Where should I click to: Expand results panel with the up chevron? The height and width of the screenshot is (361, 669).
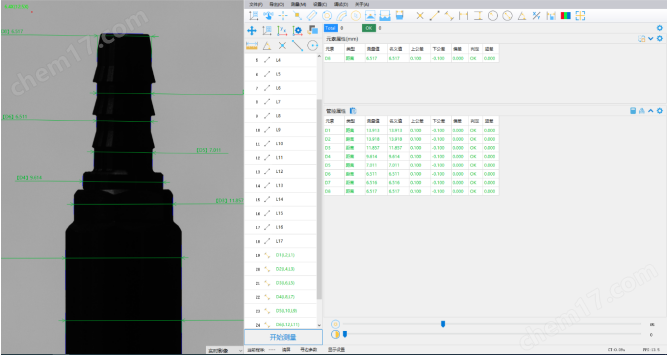tap(651, 111)
